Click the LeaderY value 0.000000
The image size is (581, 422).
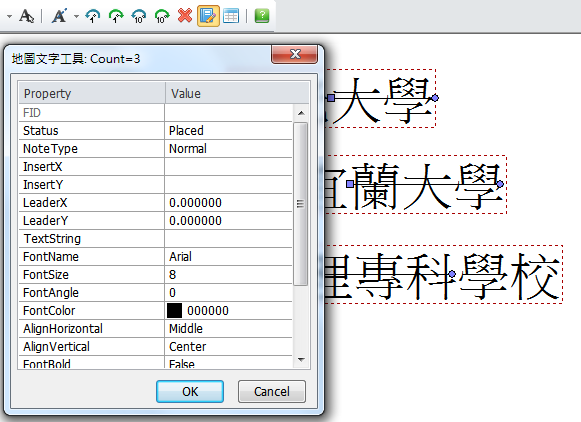click(228, 220)
